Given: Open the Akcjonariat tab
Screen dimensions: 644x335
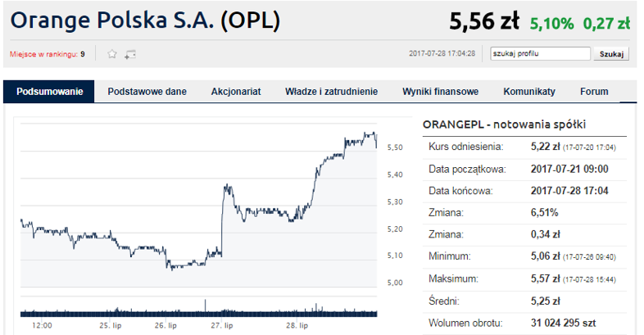Looking at the screenshot, I should (236, 92).
